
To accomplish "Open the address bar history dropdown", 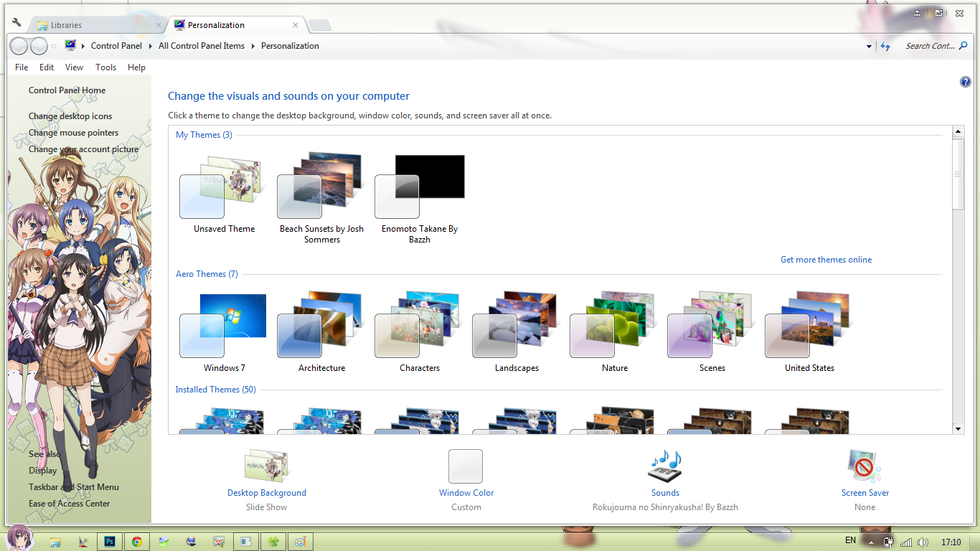I will point(870,47).
